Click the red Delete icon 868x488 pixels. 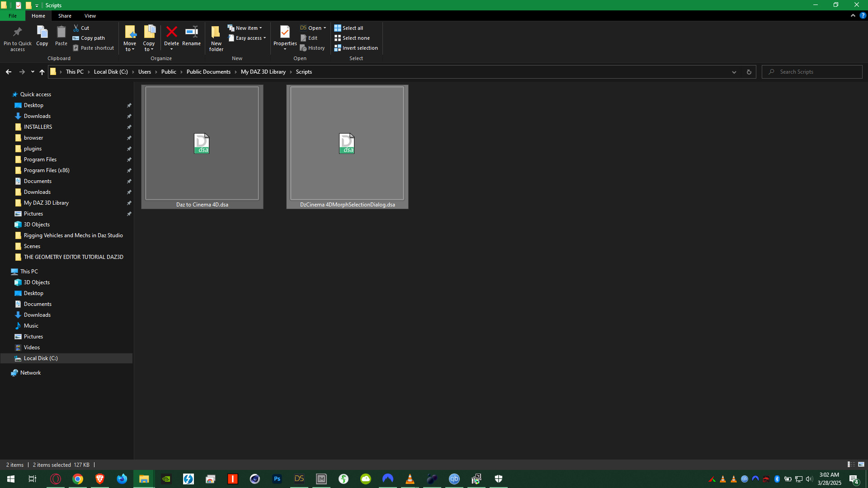pyautogui.click(x=171, y=33)
